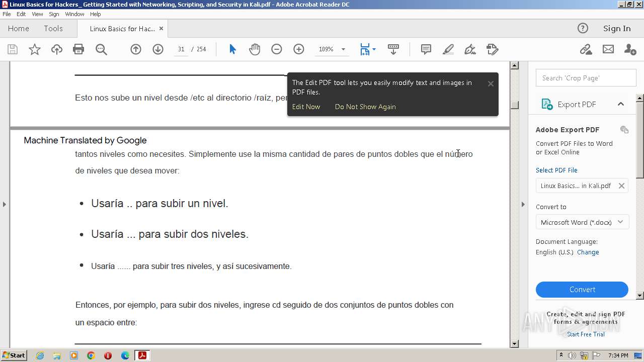This screenshot has width=644, height=362.
Task: Expand the left navigation pane arrow
Action: 5,204
